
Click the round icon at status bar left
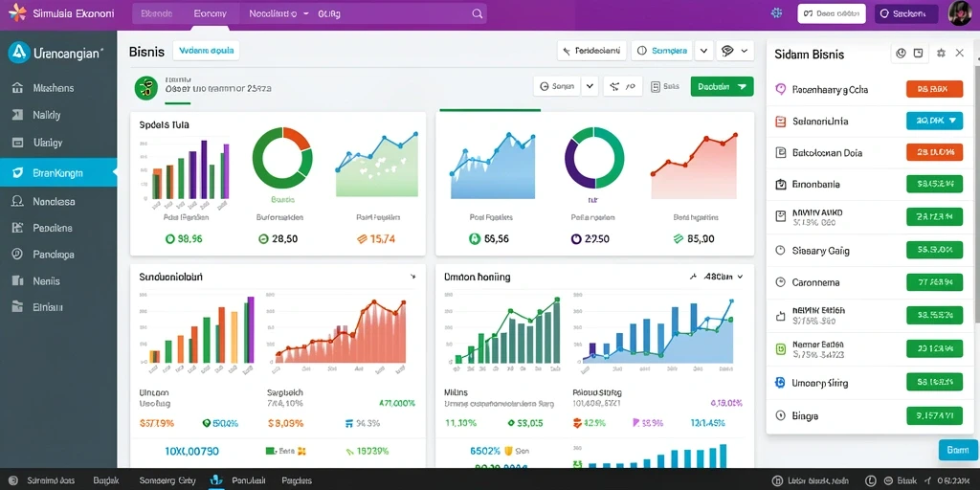click(x=13, y=480)
